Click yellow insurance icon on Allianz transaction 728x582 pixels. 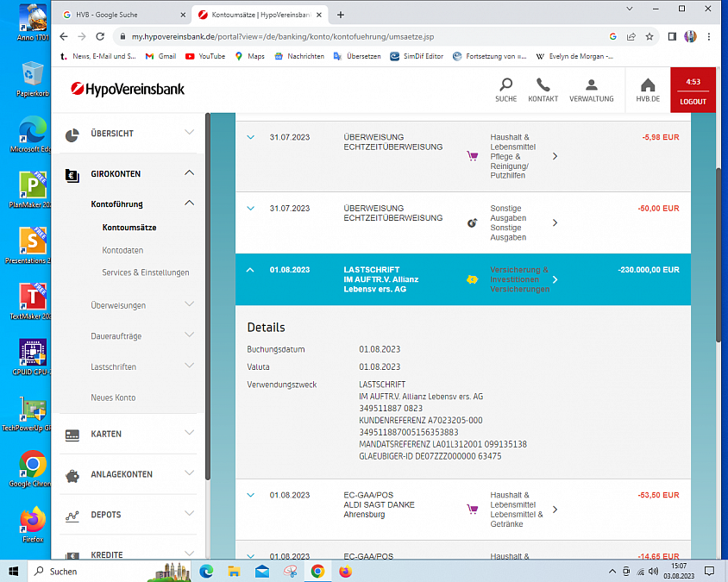pyautogui.click(x=472, y=279)
